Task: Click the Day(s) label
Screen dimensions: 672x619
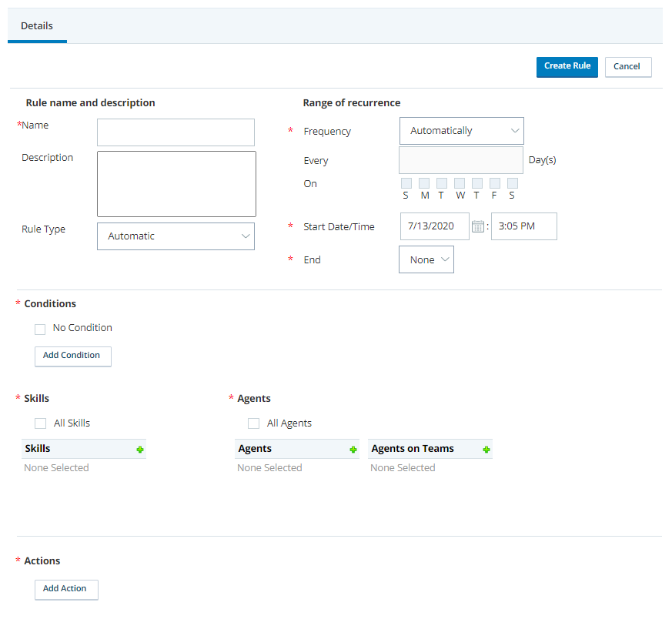Action: [542, 160]
